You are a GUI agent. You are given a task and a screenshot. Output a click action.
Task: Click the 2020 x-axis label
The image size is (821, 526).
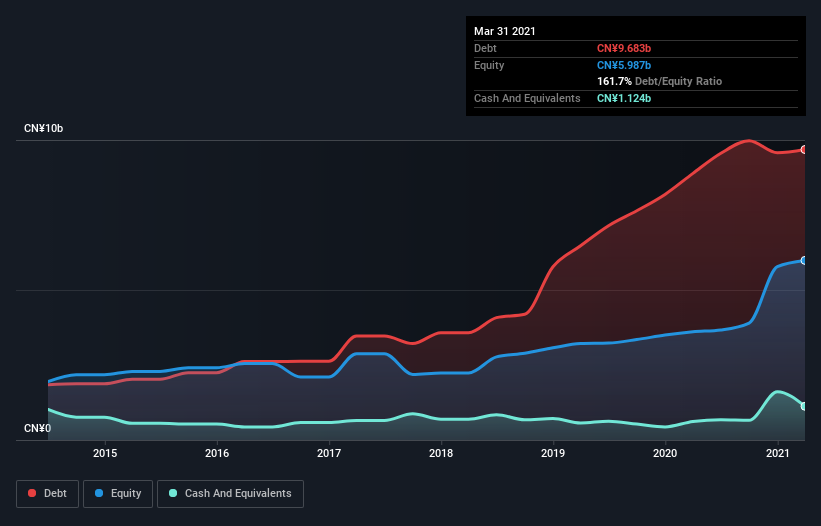tap(665, 453)
